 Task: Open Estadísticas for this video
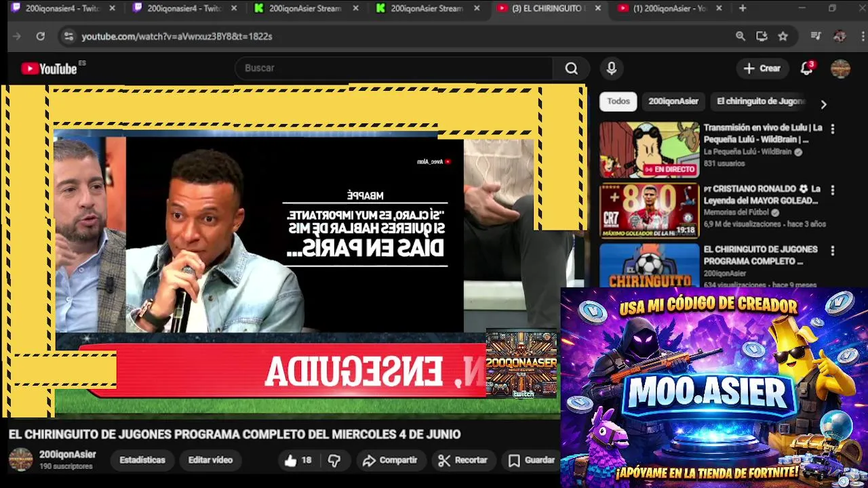(142, 460)
